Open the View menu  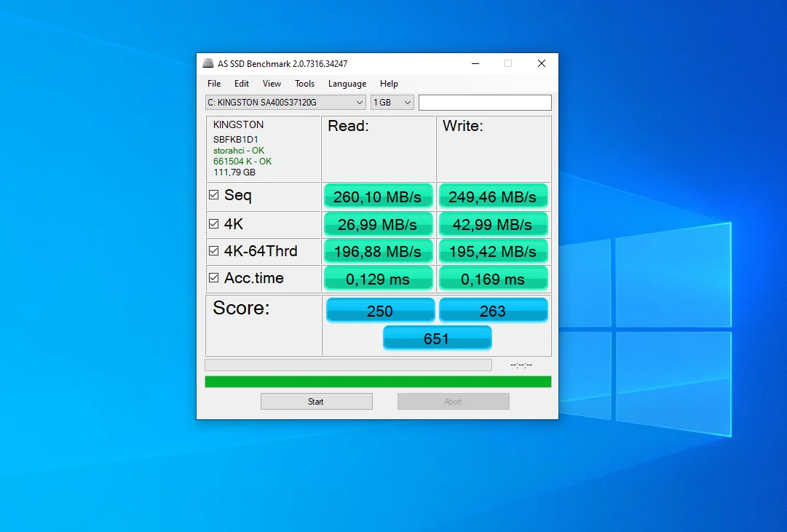tap(272, 84)
